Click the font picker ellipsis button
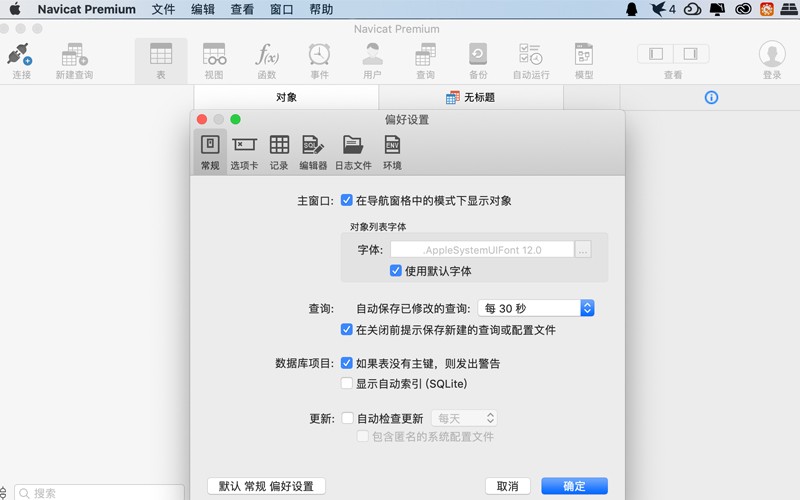 (x=583, y=249)
